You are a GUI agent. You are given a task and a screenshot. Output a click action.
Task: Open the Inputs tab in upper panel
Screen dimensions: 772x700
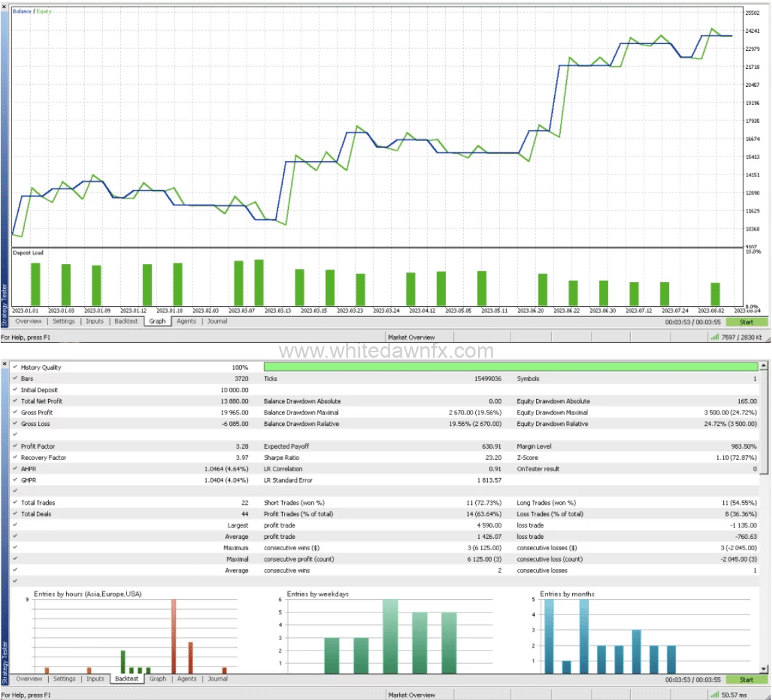95,322
